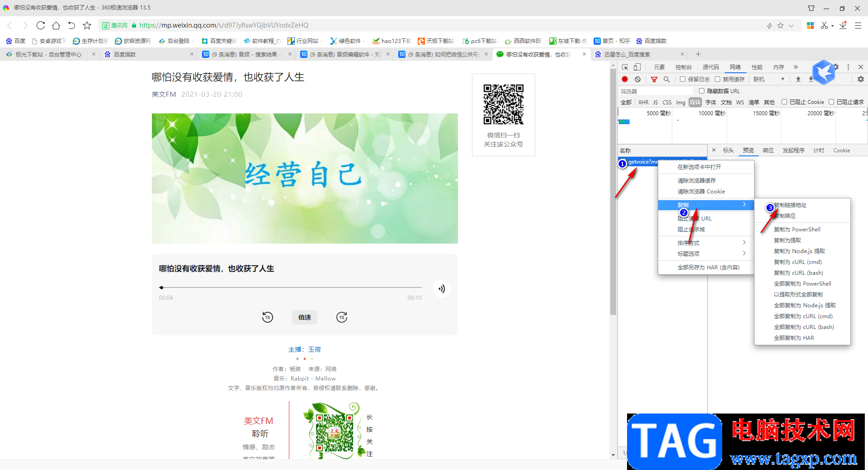The image size is (868, 470).
Task: Toggle the DevTools device toolbar icon
Action: (637, 67)
